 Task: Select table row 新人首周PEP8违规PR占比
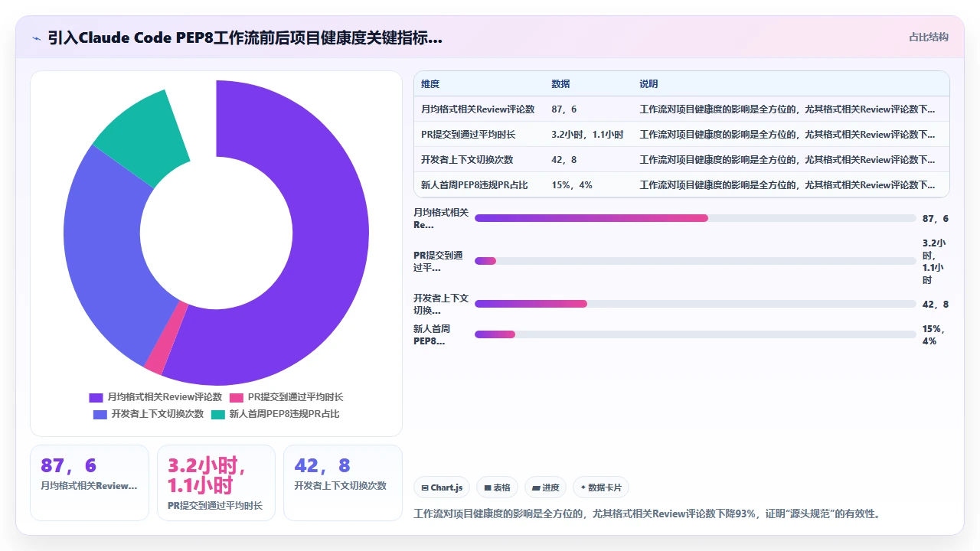pos(681,185)
